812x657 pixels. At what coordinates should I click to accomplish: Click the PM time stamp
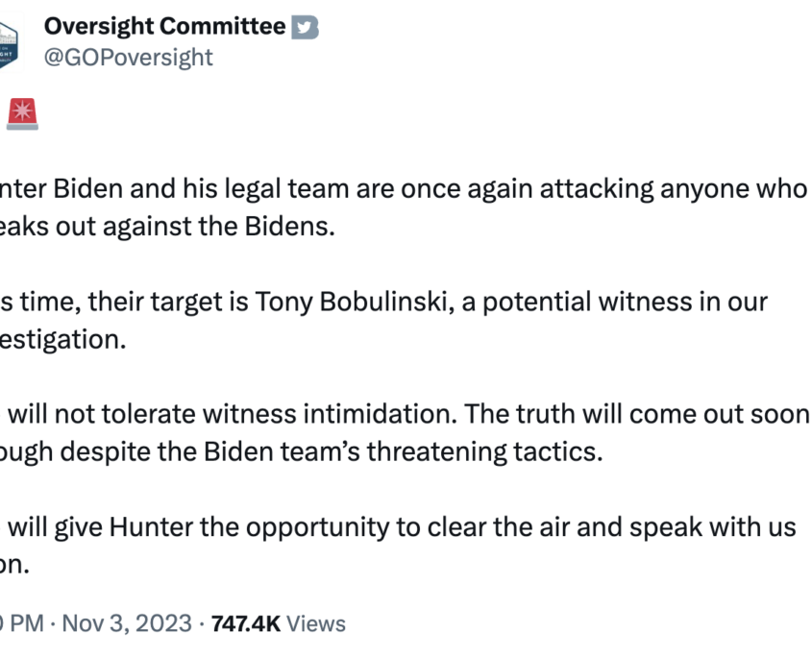(22, 623)
